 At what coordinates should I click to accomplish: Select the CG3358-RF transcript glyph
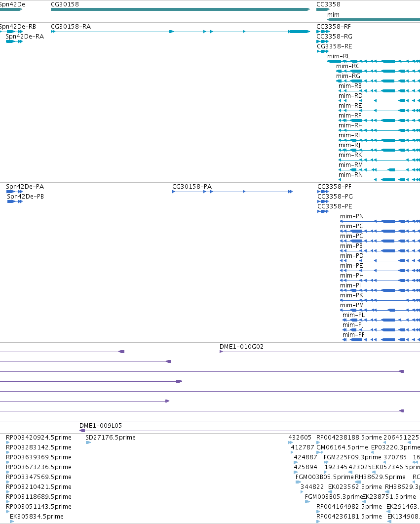(322, 32)
